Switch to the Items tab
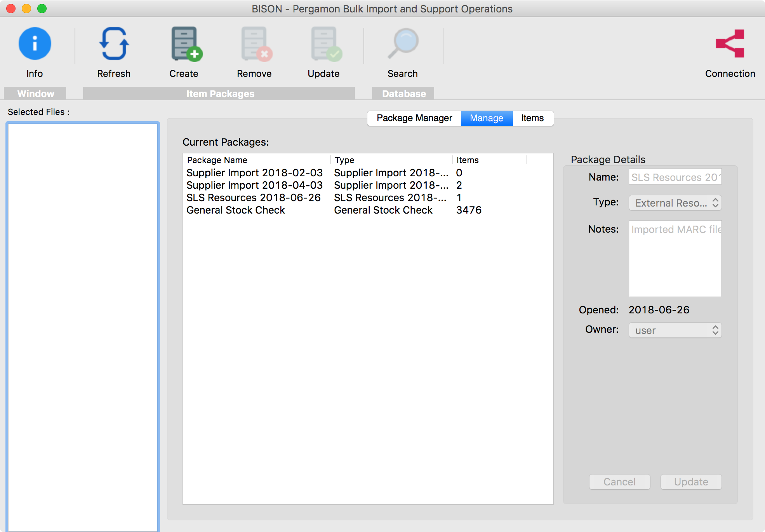This screenshot has height=532, width=765. tap(533, 118)
